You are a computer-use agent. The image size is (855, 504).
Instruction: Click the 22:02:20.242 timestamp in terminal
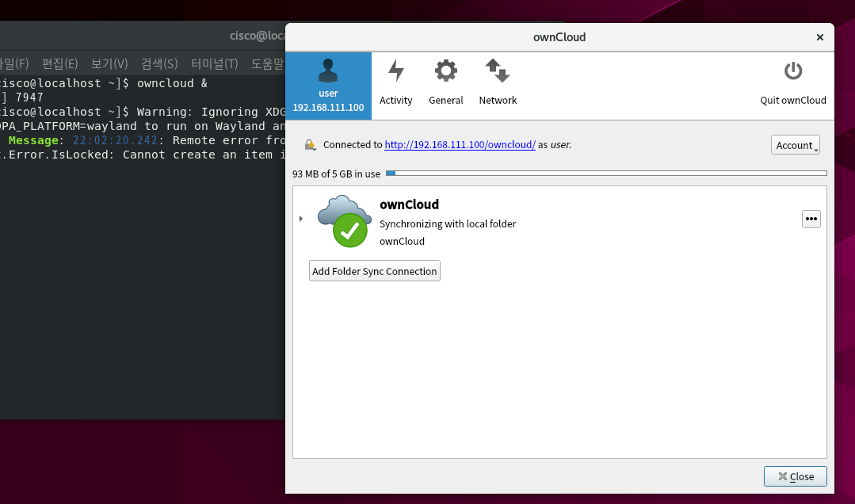pos(115,141)
